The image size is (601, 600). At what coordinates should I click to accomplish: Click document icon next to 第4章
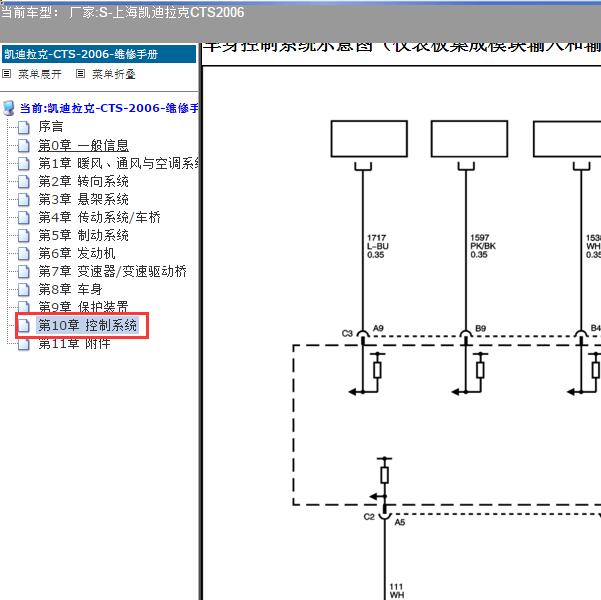pyautogui.click(x=24, y=218)
